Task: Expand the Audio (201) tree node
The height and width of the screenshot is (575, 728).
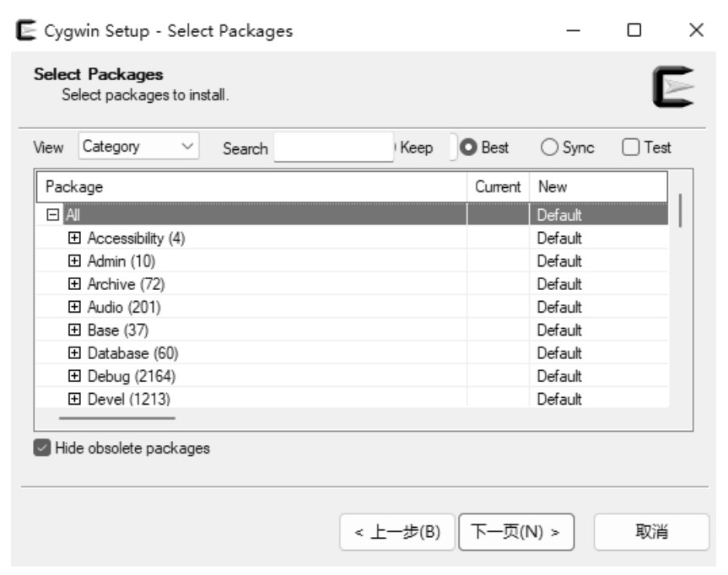Action: tap(74, 307)
